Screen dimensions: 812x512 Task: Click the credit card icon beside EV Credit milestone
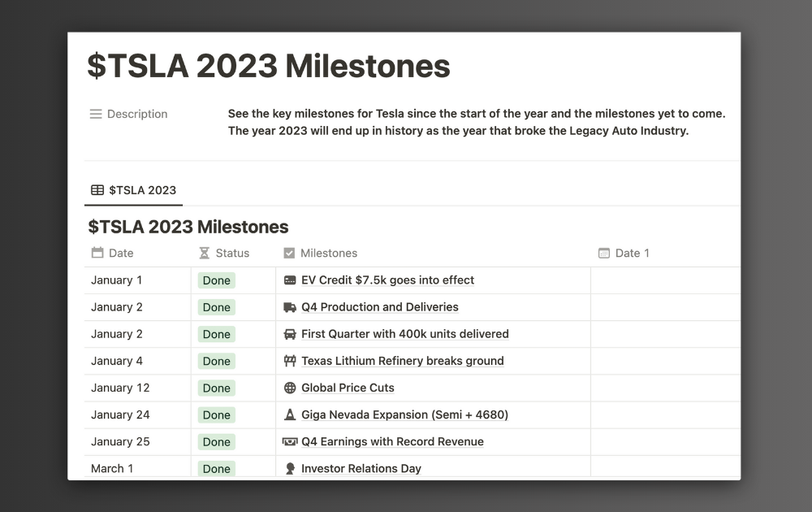pos(289,280)
